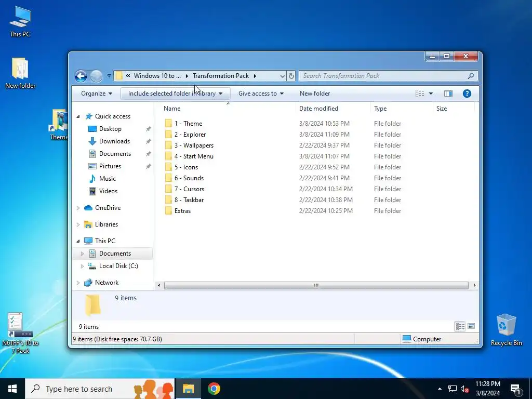532x399 pixels.
Task: Click the muted volume tray icon
Action: 464,389
